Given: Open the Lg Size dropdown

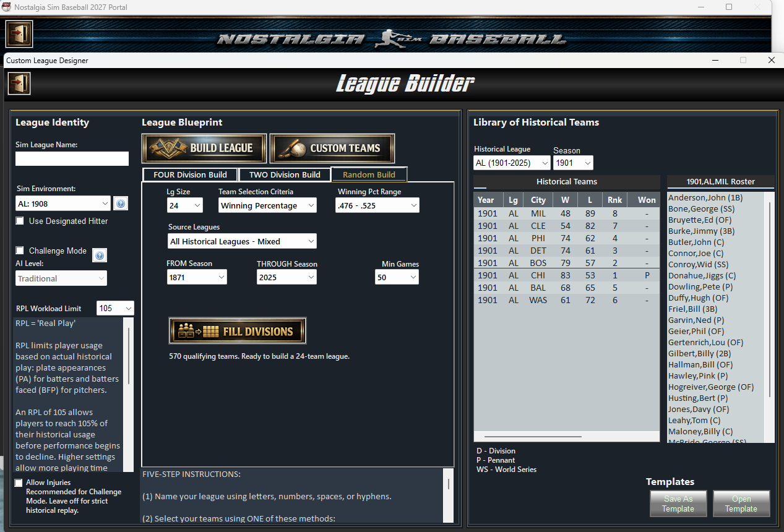Looking at the screenshot, I should tap(184, 205).
